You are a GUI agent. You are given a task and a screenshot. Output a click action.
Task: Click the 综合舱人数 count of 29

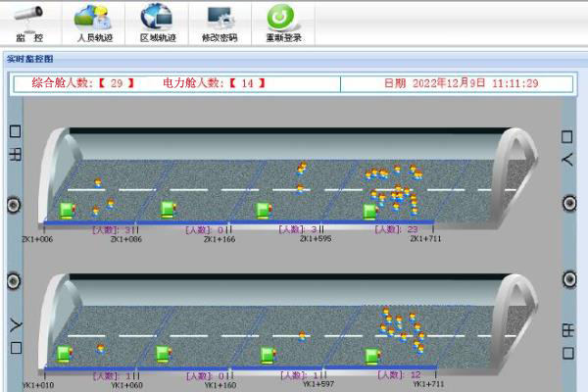pos(117,83)
